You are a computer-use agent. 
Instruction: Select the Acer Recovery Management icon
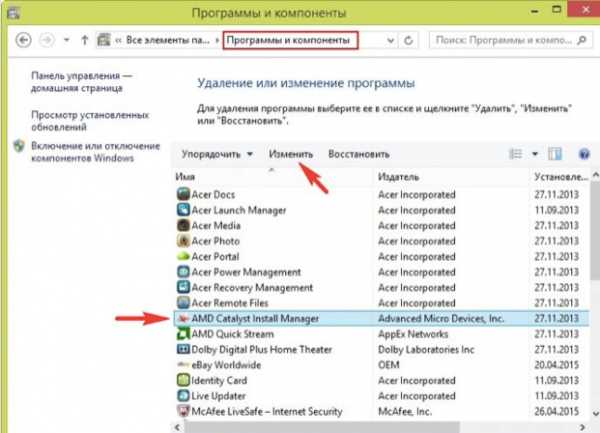183,287
